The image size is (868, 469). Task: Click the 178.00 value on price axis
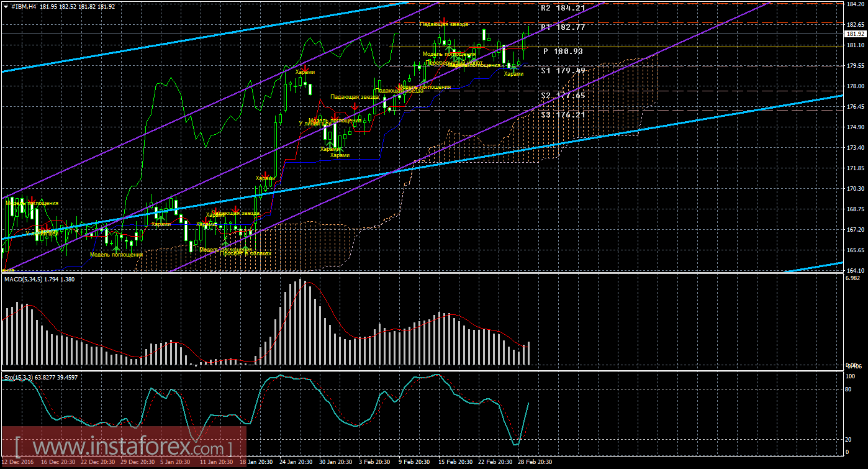pyautogui.click(x=856, y=86)
